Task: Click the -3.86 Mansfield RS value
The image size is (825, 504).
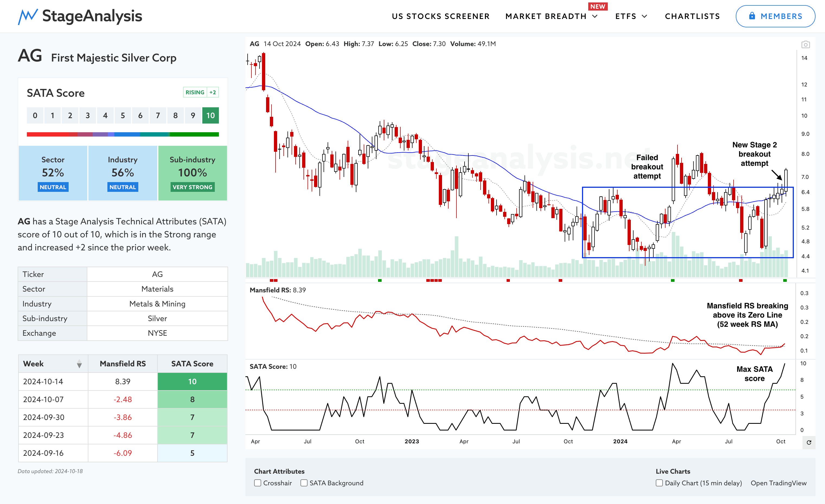Action: (x=123, y=417)
